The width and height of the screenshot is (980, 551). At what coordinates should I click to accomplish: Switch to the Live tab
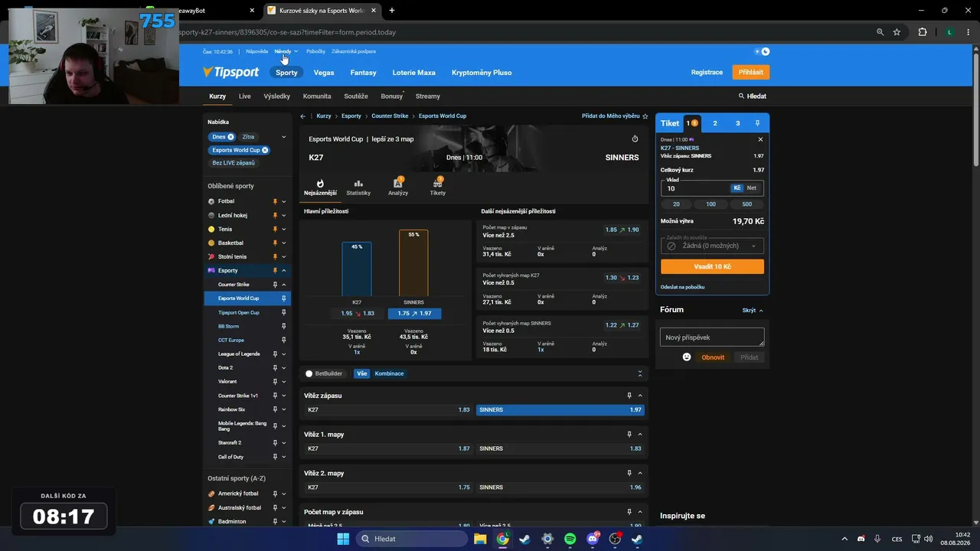click(245, 96)
